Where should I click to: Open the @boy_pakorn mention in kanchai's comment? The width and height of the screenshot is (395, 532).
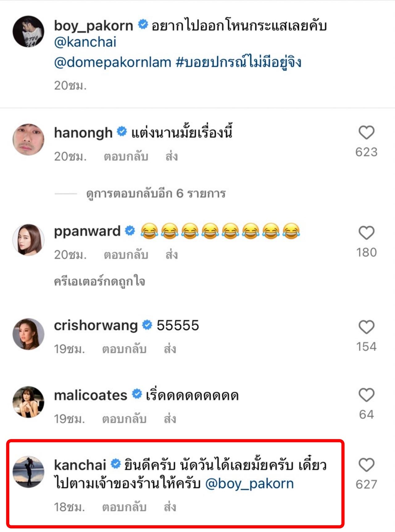(249, 484)
